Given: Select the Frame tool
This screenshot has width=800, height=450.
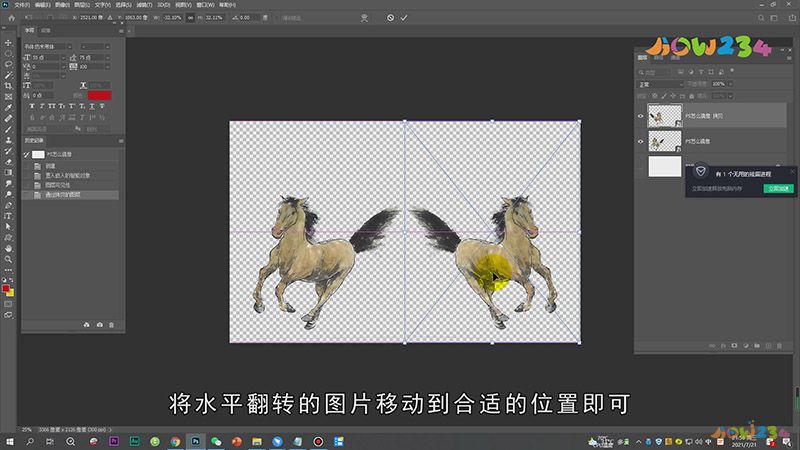Looking at the screenshot, I should click(8, 96).
